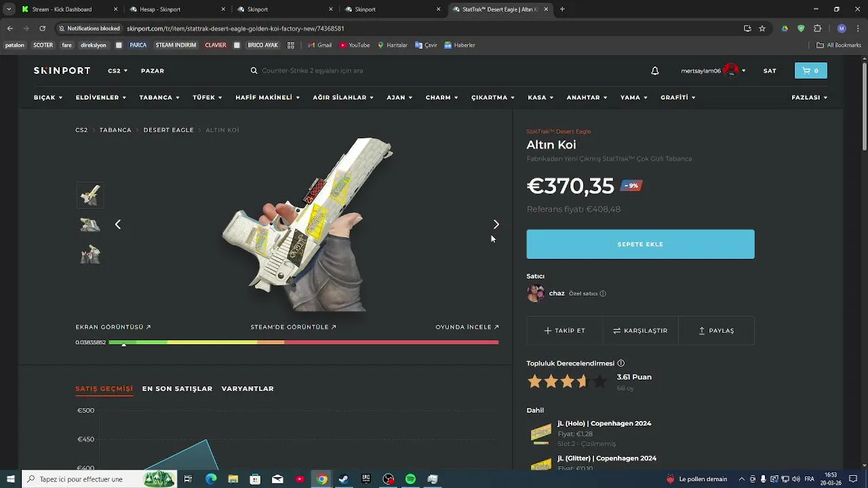Click the Chrome profile avatar M

842,28
